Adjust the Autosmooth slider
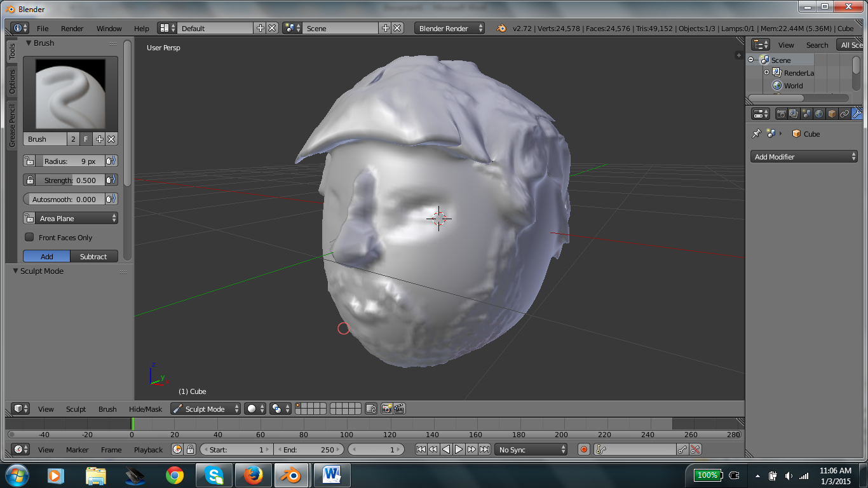This screenshot has height=488, width=868. [x=64, y=200]
